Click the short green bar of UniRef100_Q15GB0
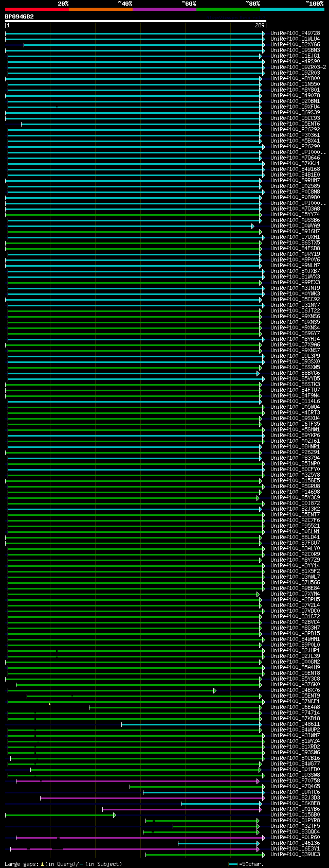Viewport: 329px width, 868px height. coord(60,815)
